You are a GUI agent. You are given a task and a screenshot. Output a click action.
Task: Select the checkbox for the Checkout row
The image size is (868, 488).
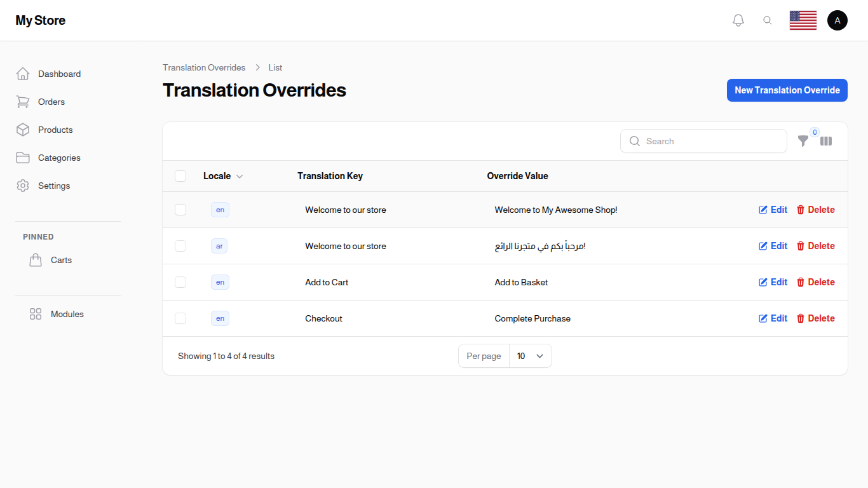point(180,318)
